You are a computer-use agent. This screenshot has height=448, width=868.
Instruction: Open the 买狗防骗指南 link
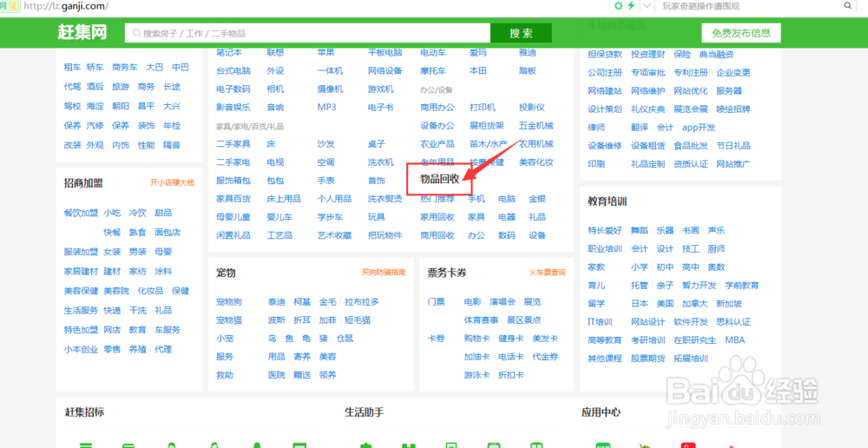click(384, 273)
